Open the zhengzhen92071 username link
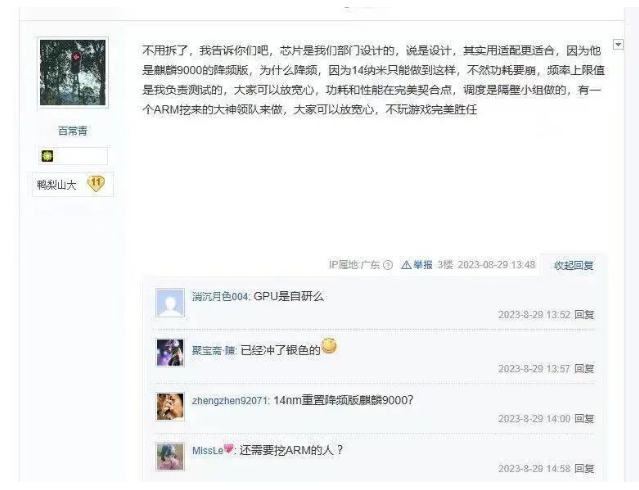 click(230, 401)
